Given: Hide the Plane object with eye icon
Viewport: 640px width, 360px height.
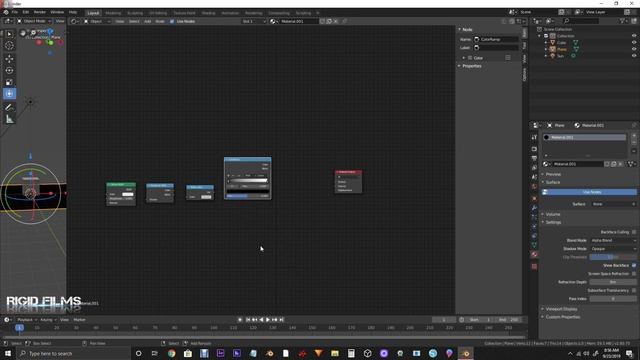Looking at the screenshot, I should 634,49.
